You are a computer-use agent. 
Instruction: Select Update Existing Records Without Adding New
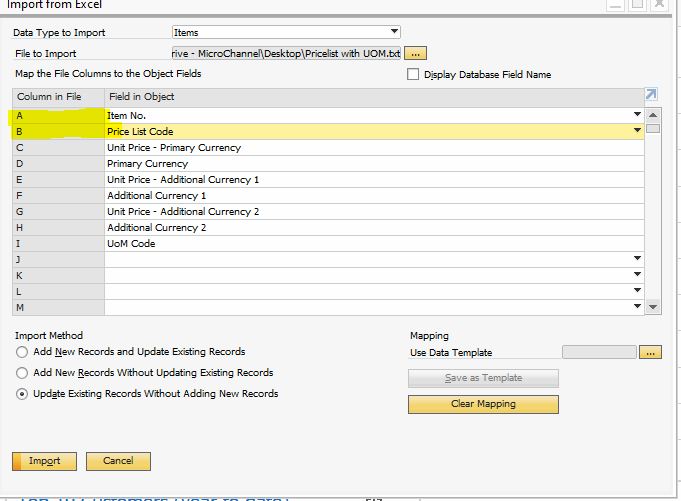pos(22,394)
